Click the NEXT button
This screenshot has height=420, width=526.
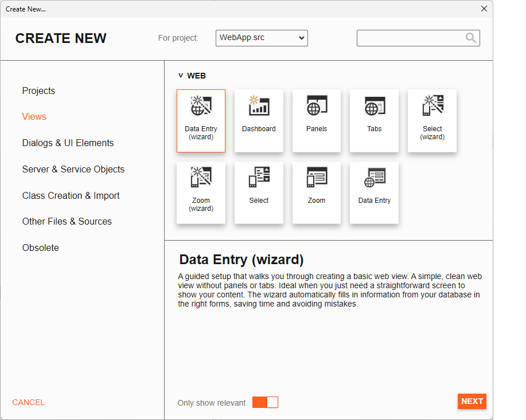click(472, 401)
